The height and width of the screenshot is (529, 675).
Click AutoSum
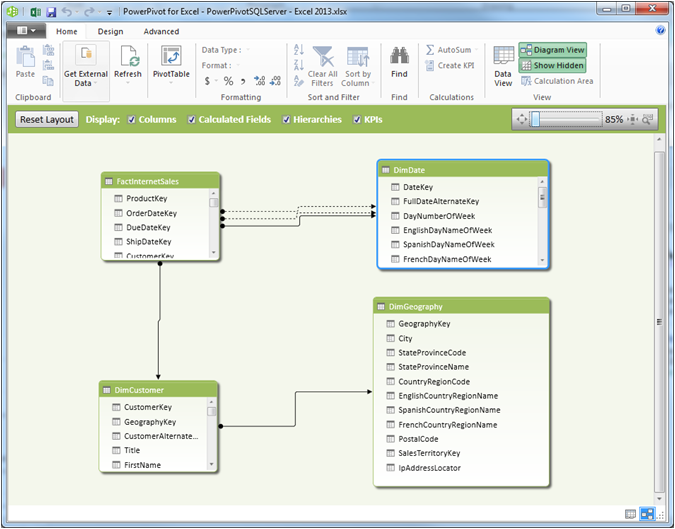[449, 50]
